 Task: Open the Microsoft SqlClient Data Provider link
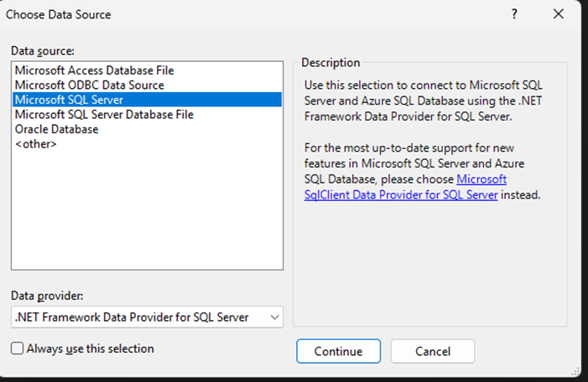pos(402,194)
